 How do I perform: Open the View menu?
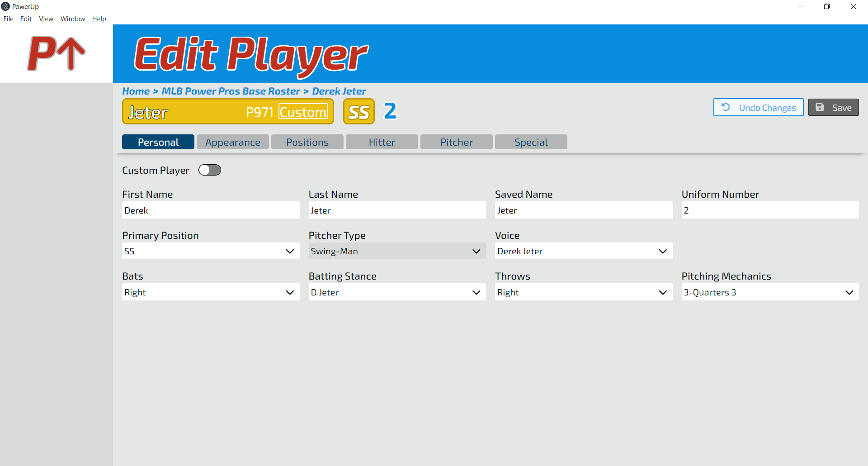click(46, 19)
